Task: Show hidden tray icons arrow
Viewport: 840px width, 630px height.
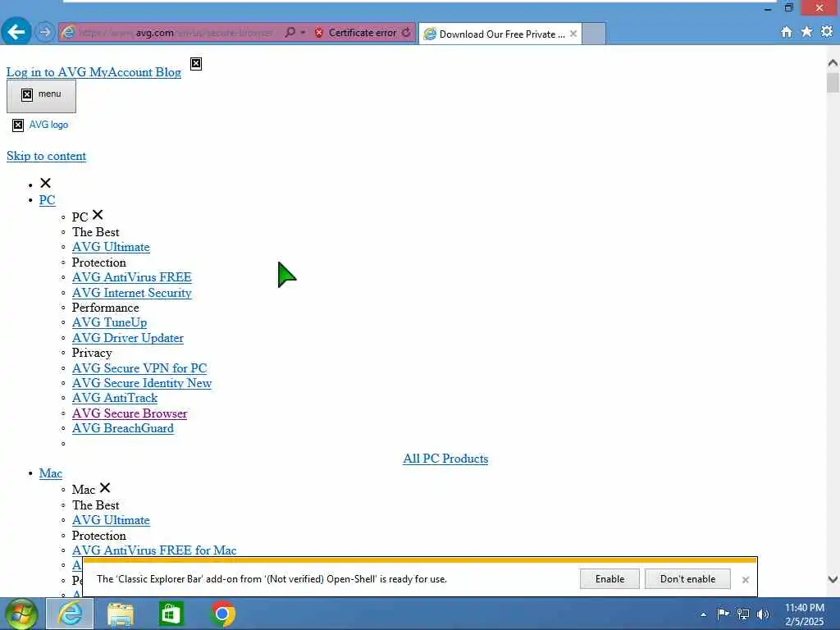Action: pyautogui.click(x=703, y=614)
